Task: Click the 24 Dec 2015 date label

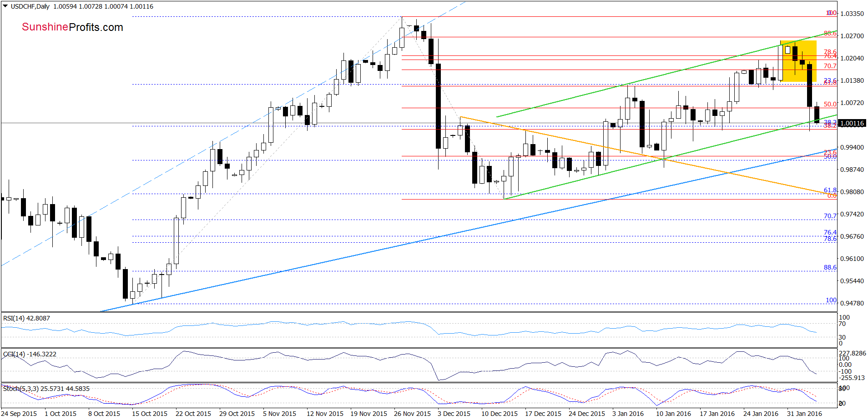Action: [x=587, y=414]
